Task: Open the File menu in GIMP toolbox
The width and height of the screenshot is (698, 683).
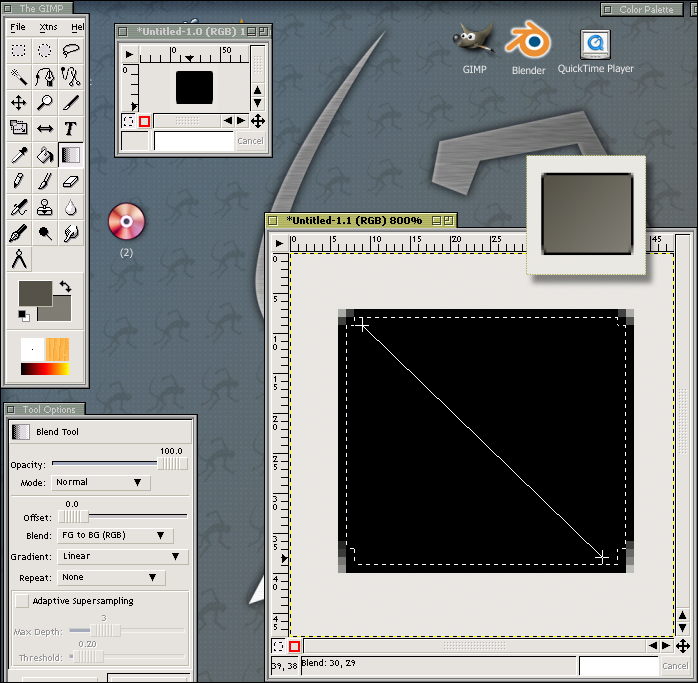Action: pyautogui.click(x=18, y=27)
